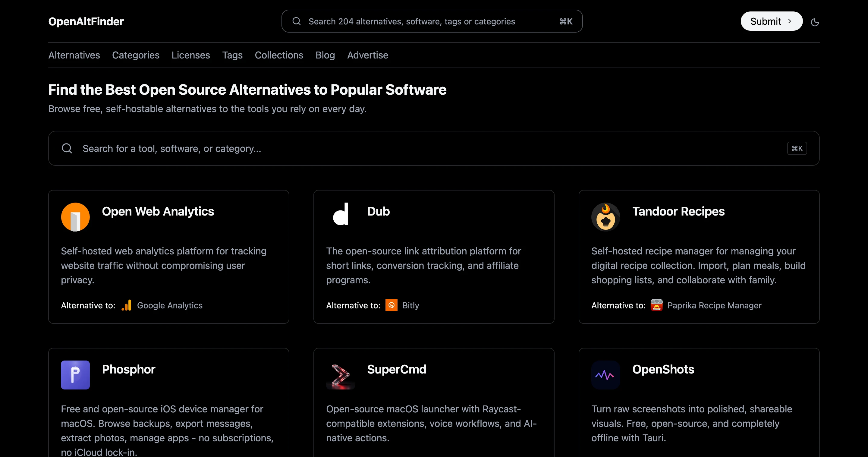Screen dimensions: 868x457
Task: Click the SuperCmd red arrow logo
Action: (340, 375)
